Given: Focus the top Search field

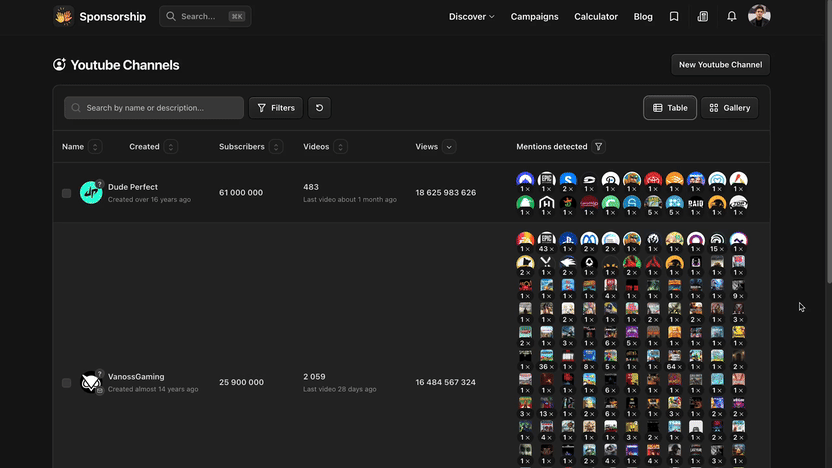Looking at the screenshot, I should coord(205,16).
